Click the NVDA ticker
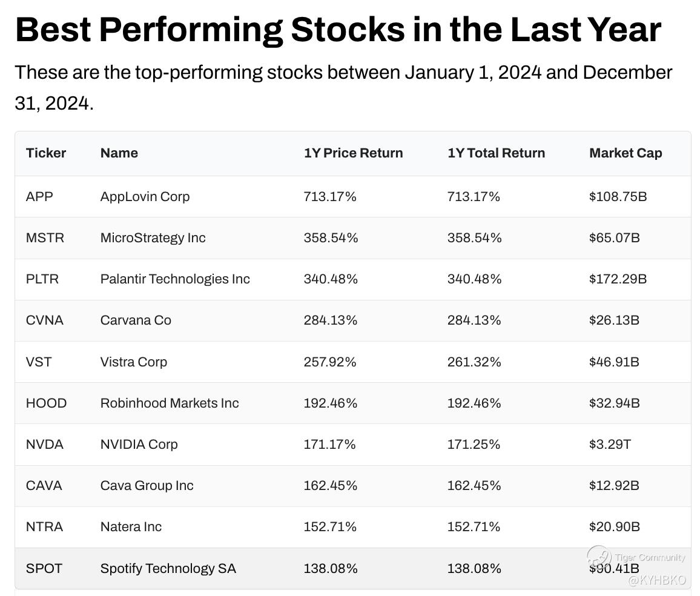700x596 pixels. (x=44, y=444)
